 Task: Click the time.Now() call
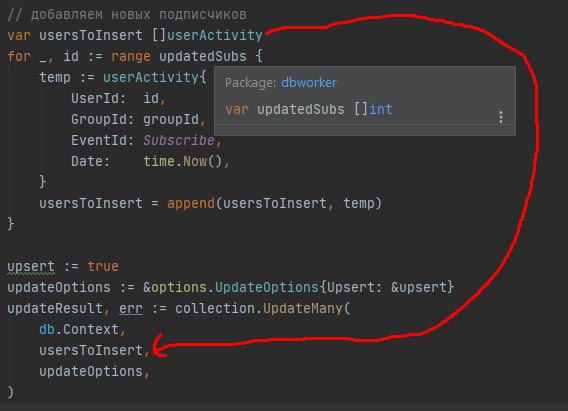pyautogui.click(x=183, y=161)
